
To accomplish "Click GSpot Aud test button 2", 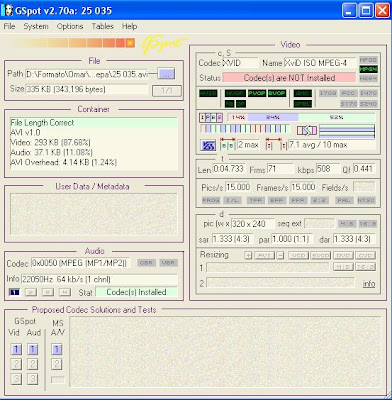I will click(x=32, y=364).
